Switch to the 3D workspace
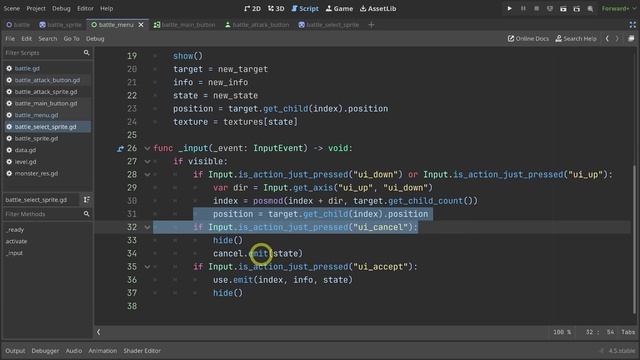Viewport: 640px width, 360px height. point(276,8)
